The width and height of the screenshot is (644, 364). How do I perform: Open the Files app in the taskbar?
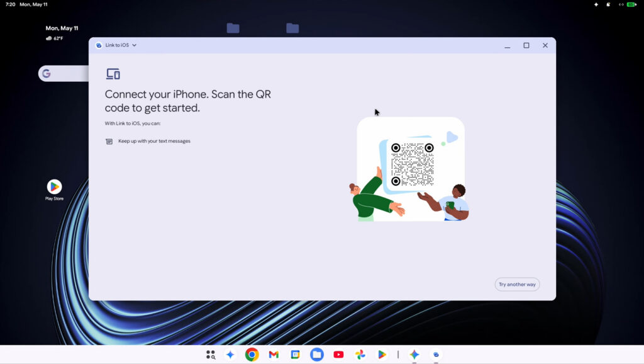pyautogui.click(x=317, y=355)
